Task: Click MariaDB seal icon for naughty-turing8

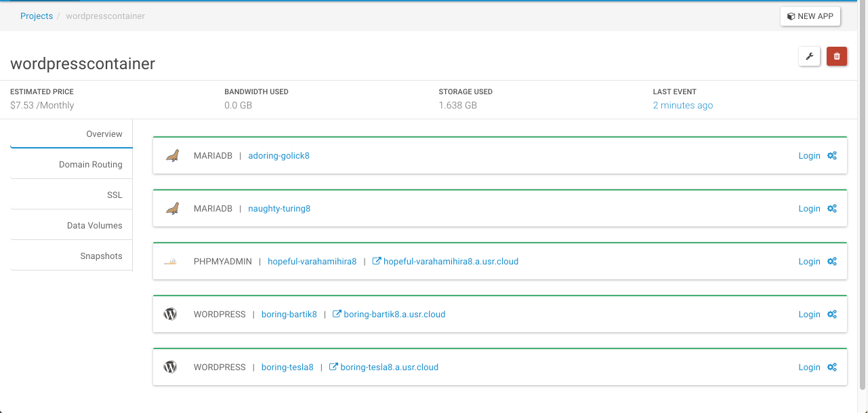Action: 172,208
